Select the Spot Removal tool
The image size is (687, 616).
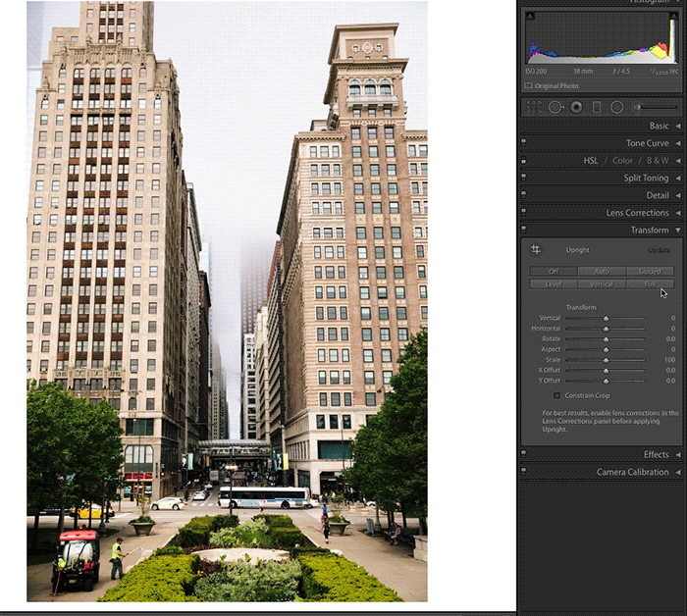coord(555,107)
